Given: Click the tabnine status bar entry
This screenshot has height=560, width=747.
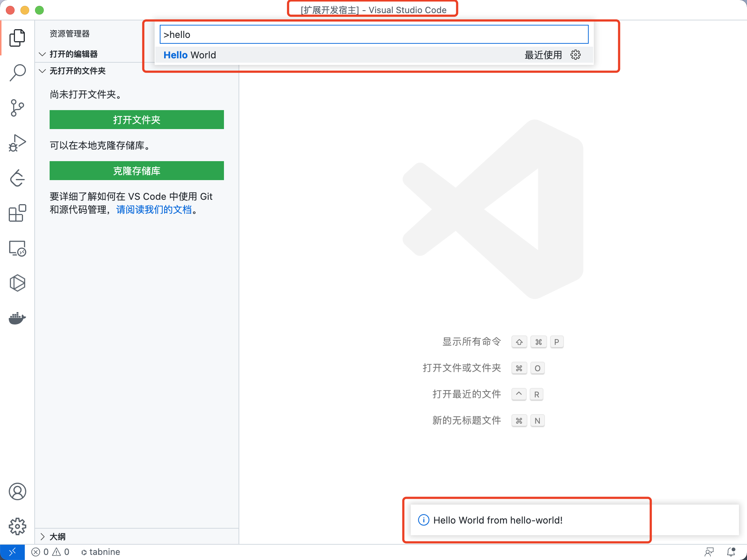Looking at the screenshot, I should point(101,552).
